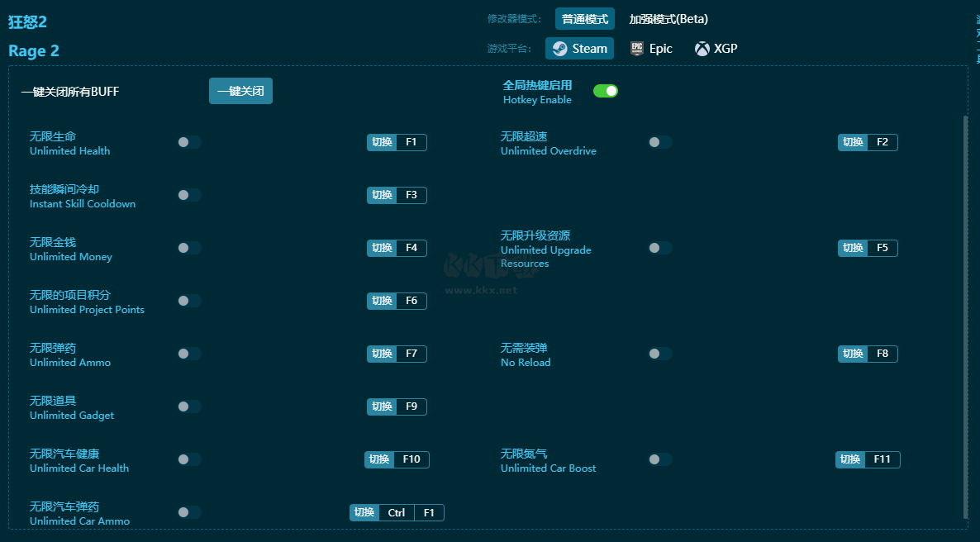Screen dimensions: 980x542
Task: Edit the F5 hotkey field
Action: tap(882, 248)
